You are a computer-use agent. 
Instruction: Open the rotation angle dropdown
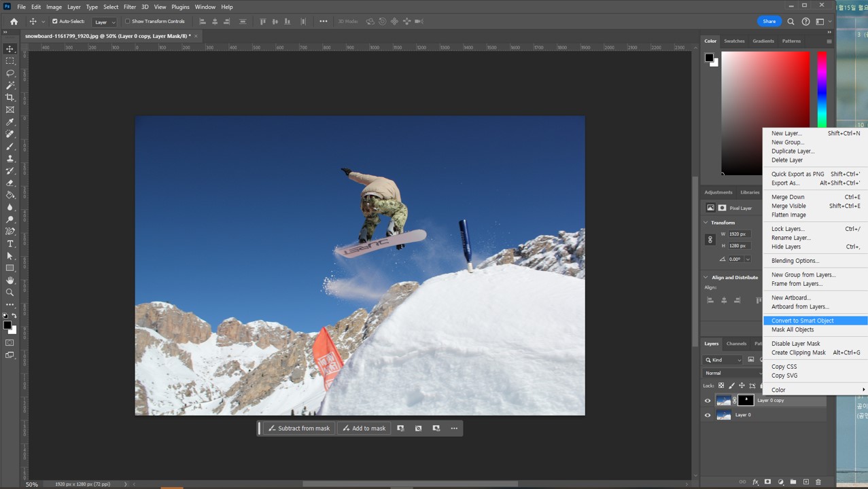[748, 259]
